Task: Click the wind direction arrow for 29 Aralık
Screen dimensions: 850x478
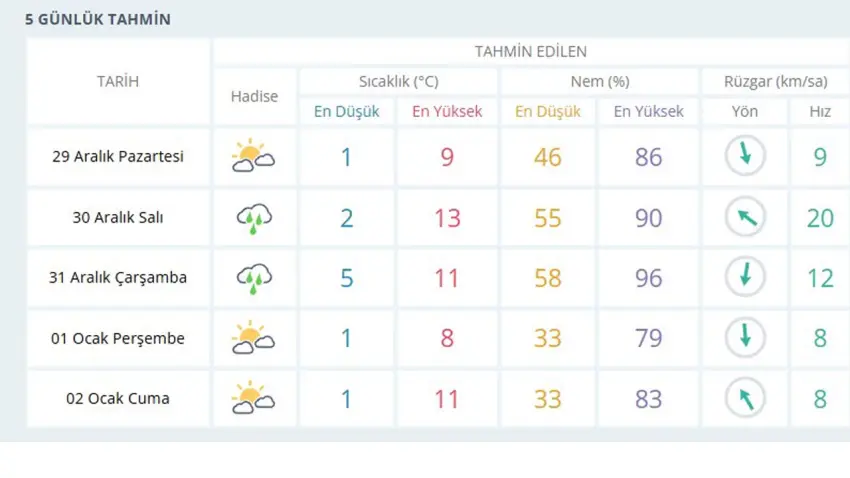Action: click(745, 157)
